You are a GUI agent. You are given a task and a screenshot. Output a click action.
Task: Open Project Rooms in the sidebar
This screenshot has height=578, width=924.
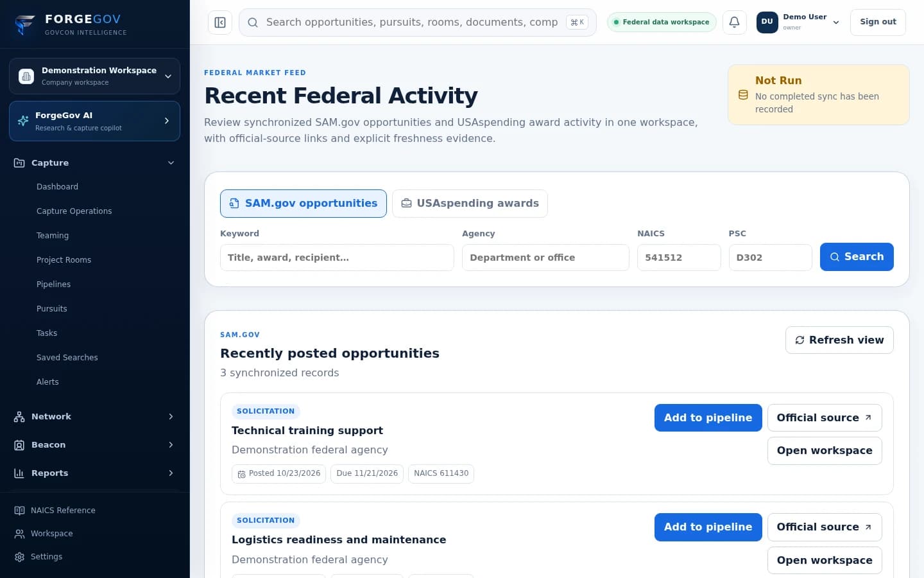tap(64, 260)
